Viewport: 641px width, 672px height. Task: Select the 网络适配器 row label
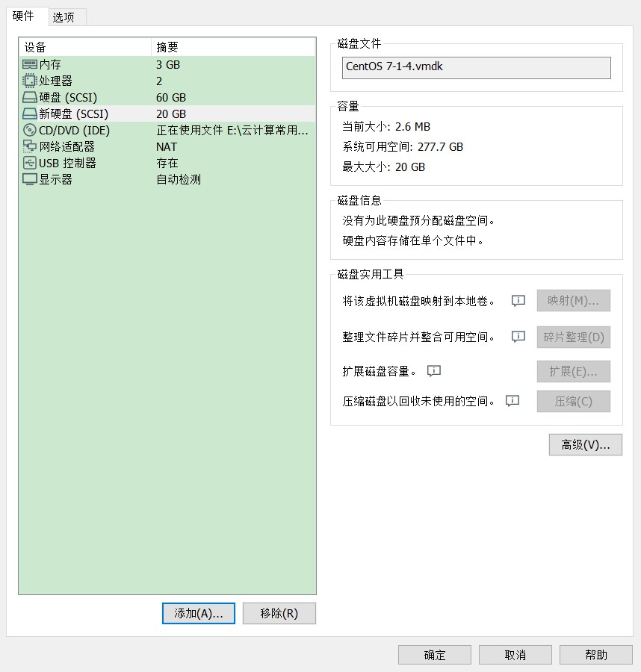pos(67,146)
